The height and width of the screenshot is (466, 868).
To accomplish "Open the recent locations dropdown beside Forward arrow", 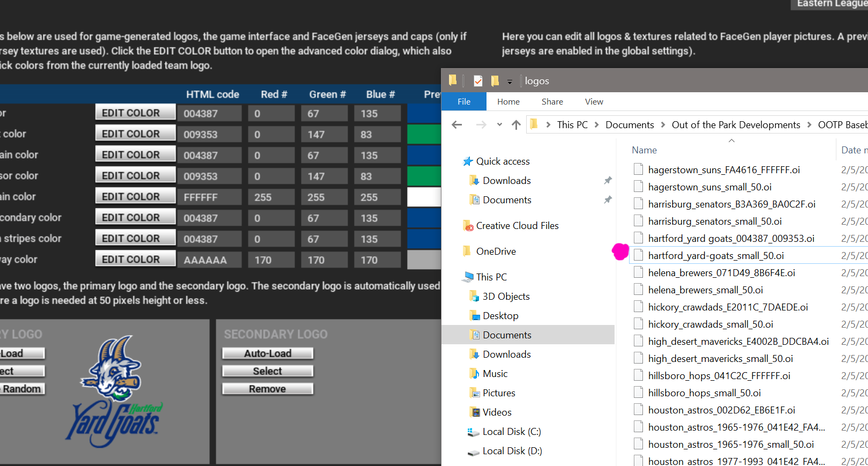I will pos(499,125).
